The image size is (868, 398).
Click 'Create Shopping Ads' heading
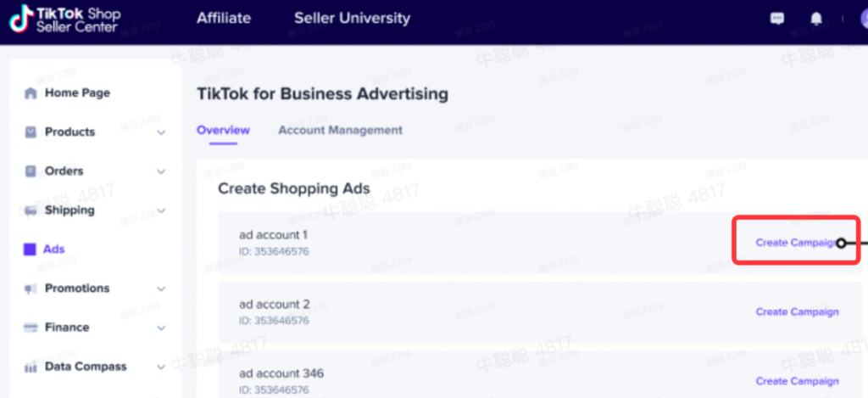[294, 189]
